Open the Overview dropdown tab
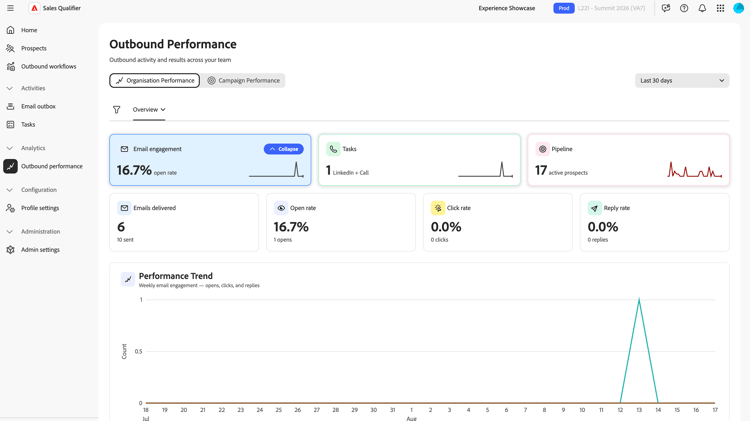This screenshot has width=750, height=421. pos(149,110)
